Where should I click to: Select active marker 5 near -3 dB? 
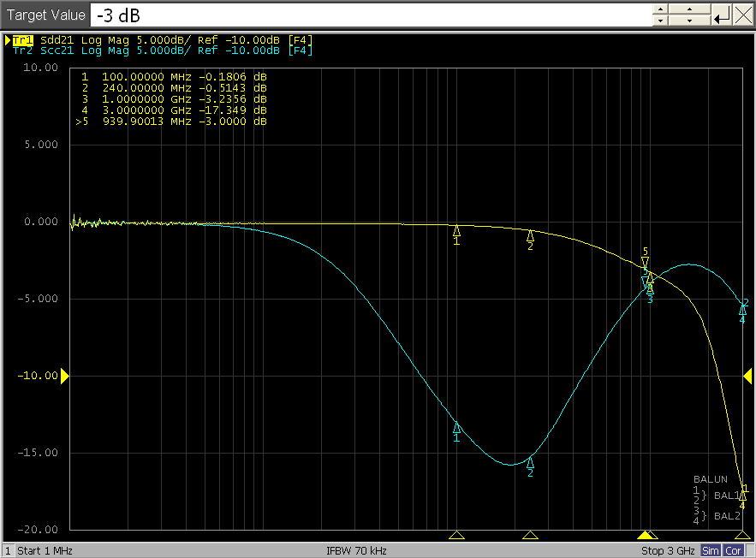tap(646, 261)
